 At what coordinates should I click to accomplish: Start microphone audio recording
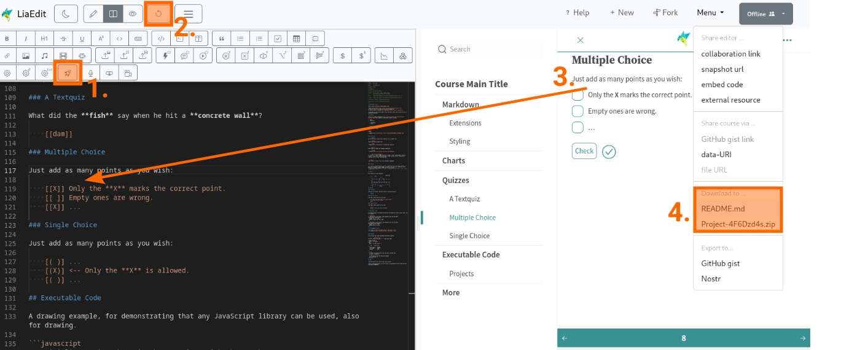point(91,73)
